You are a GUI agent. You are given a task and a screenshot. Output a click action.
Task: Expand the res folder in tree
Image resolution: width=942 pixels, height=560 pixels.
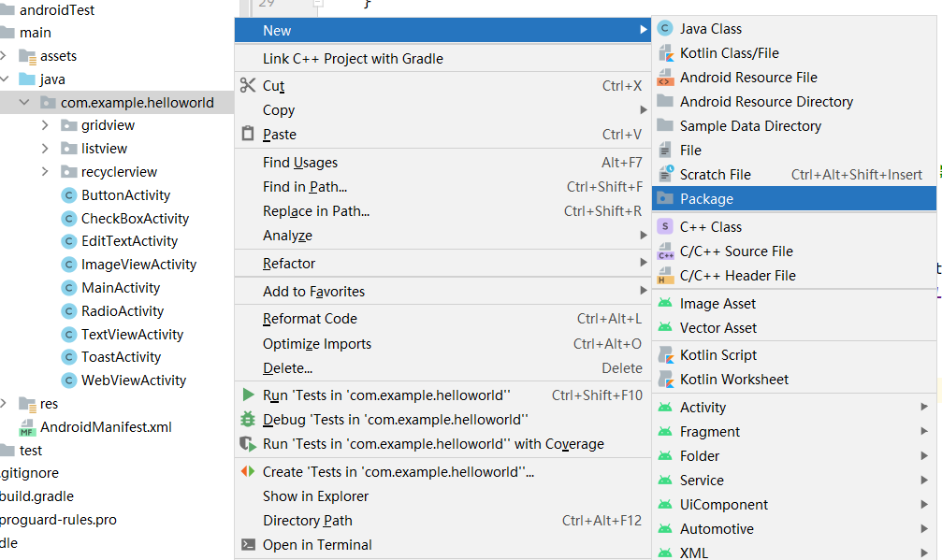5,404
